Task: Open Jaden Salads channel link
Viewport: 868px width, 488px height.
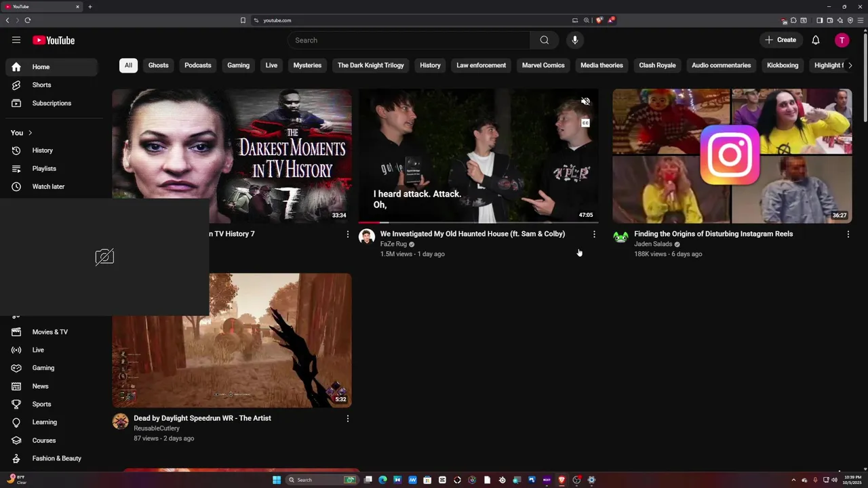Action: point(653,244)
